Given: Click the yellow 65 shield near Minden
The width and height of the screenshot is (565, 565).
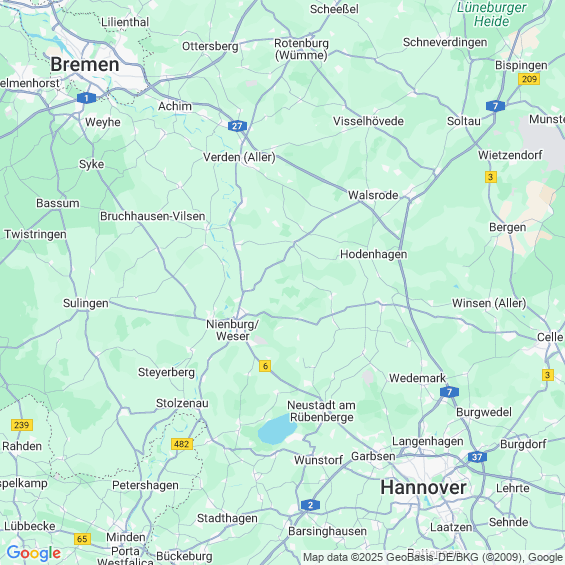Looking at the screenshot, I should click(82, 539).
